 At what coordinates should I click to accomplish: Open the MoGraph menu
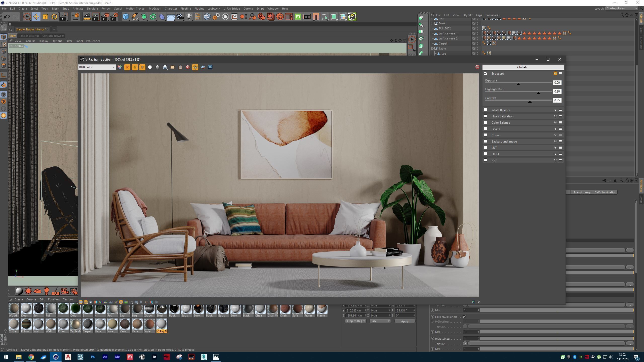[155, 9]
